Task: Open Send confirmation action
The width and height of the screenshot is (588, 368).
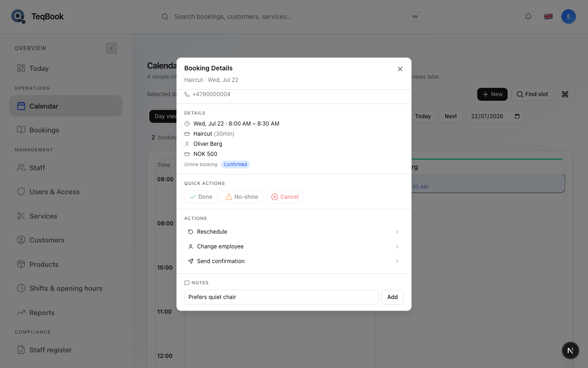Action: (294, 261)
